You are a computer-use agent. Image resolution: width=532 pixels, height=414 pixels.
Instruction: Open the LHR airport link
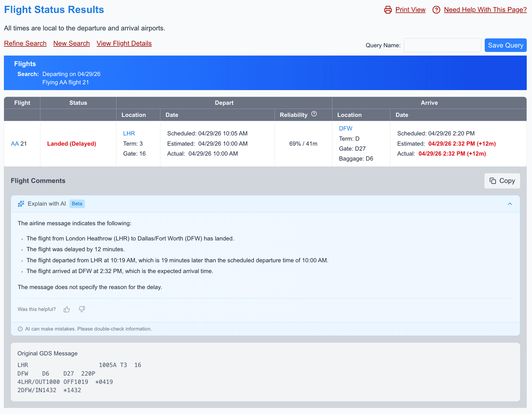point(129,133)
